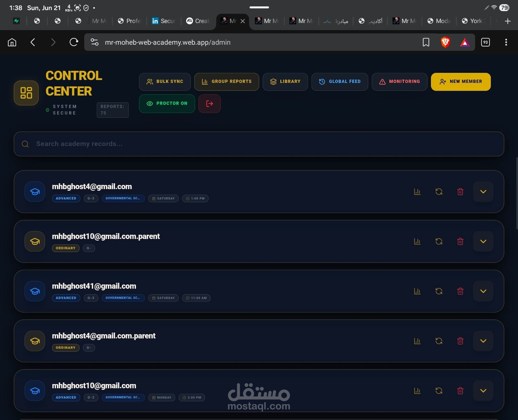
Task: Expand the mhbghost4@gmail.com.parent row
Action: coord(483,341)
